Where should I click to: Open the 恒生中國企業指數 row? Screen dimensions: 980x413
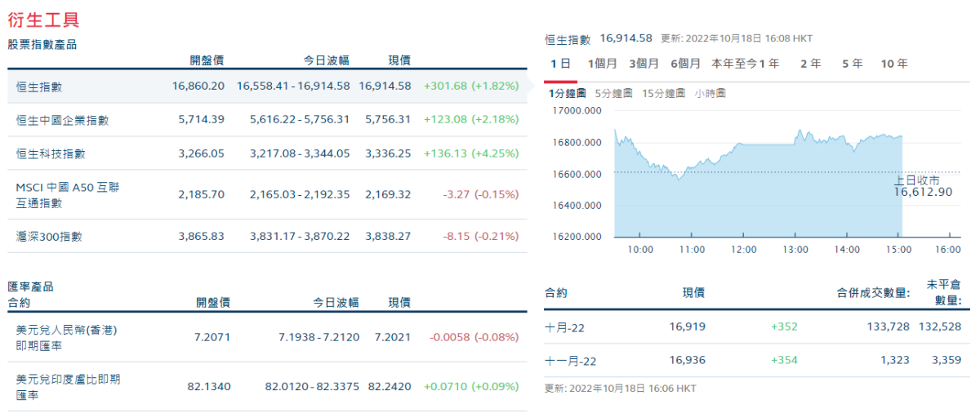[x=63, y=120]
